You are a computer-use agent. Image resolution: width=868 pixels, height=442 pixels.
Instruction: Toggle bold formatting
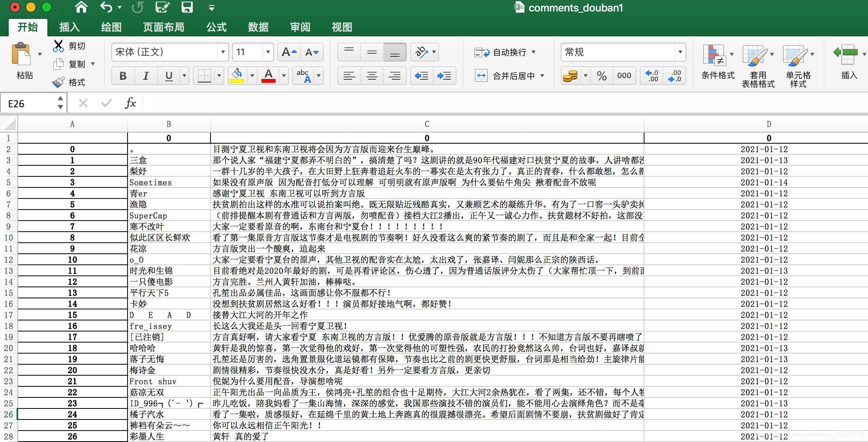[123, 76]
